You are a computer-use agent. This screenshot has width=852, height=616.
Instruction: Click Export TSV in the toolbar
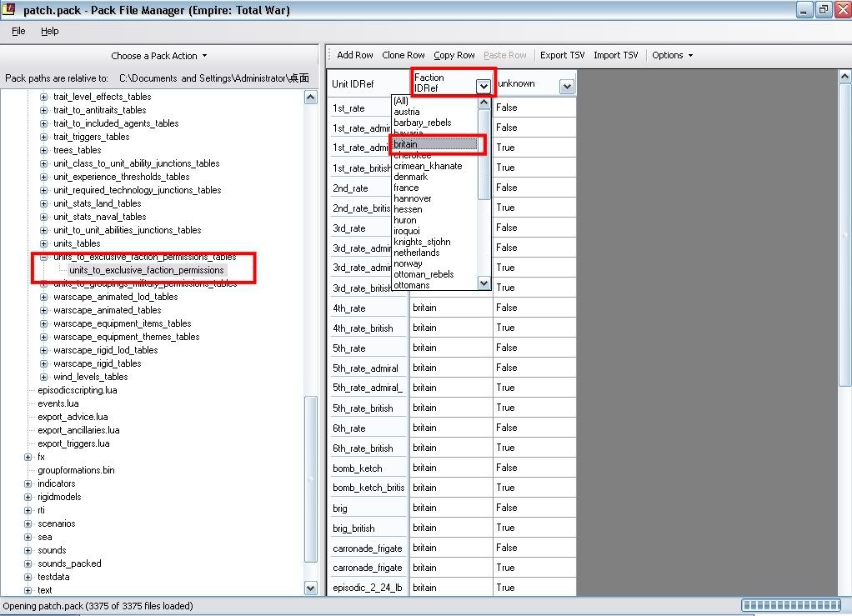tap(562, 55)
